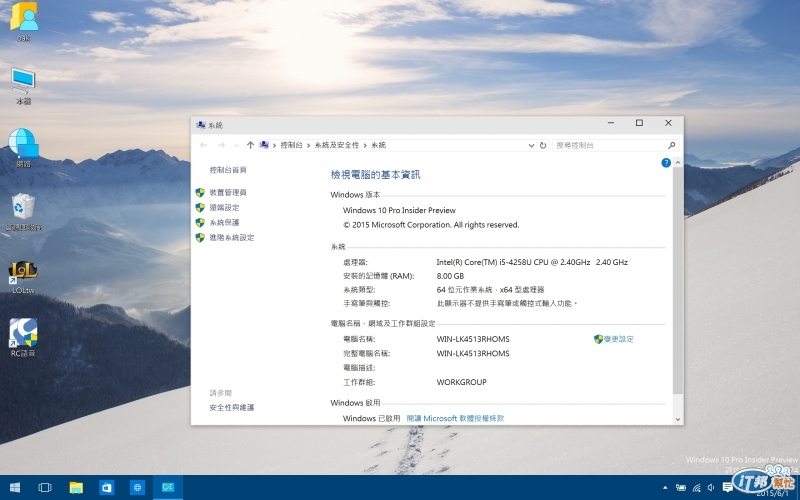Open the blue help question mark
Screen dimensions: 800x500
click(x=666, y=163)
